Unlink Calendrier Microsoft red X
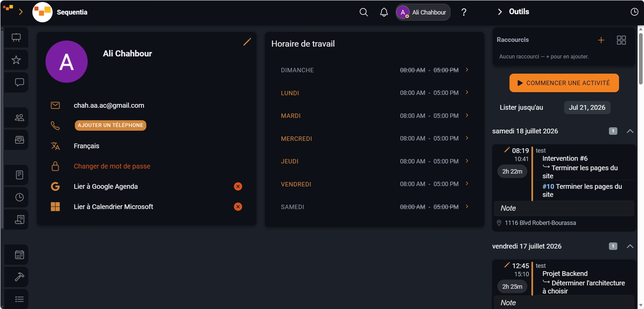The height and width of the screenshot is (309, 644). coord(238,207)
